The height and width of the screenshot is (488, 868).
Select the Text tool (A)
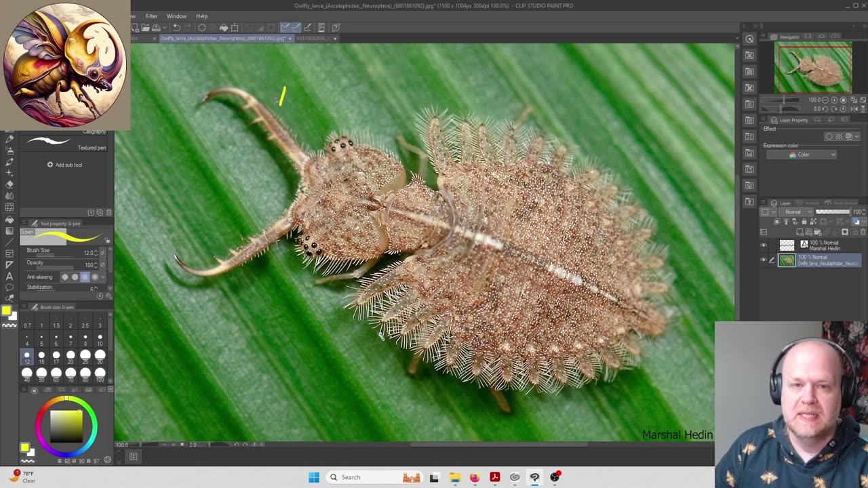click(9, 276)
